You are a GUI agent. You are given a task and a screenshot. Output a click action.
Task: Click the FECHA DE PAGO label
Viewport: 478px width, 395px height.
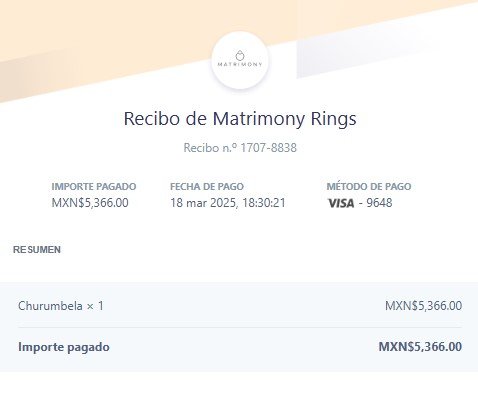(x=207, y=186)
